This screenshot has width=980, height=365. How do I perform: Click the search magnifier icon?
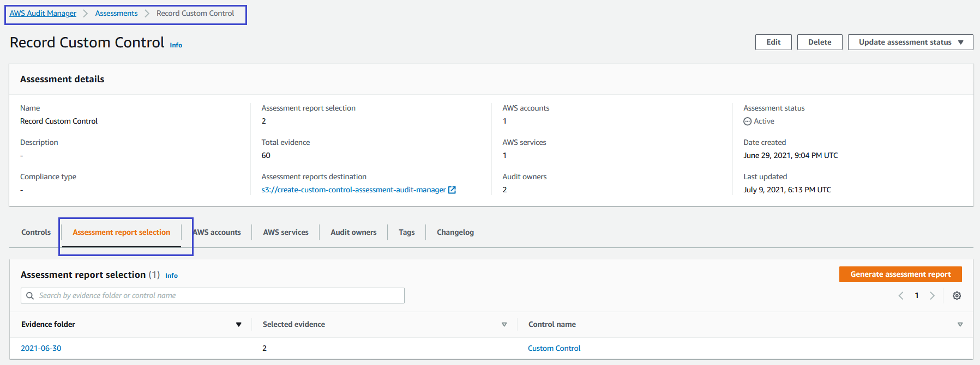[x=30, y=296]
